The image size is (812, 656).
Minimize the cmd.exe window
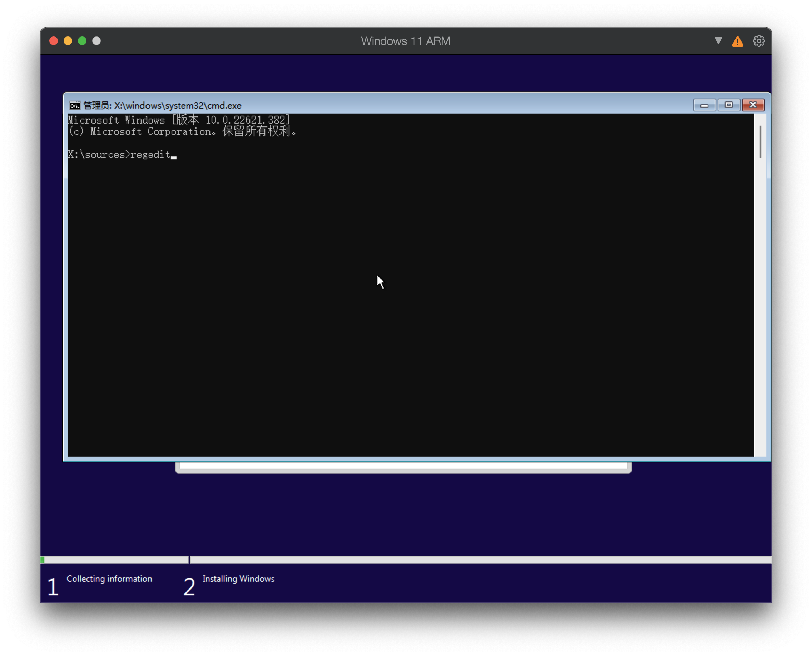click(x=704, y=105)
